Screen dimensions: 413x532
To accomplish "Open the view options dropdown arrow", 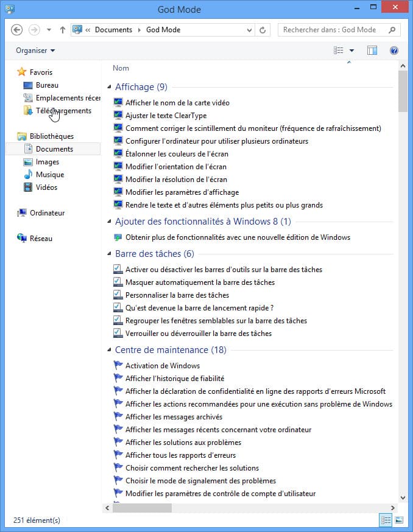I will pyautogui.click(x=352, y=51).
